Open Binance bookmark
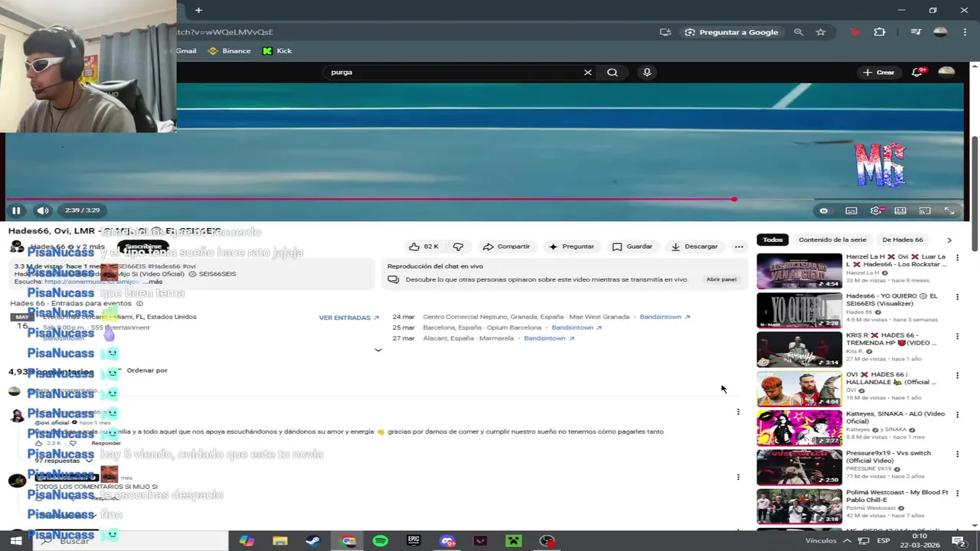 pyautogui.click(x=230, y=51)
